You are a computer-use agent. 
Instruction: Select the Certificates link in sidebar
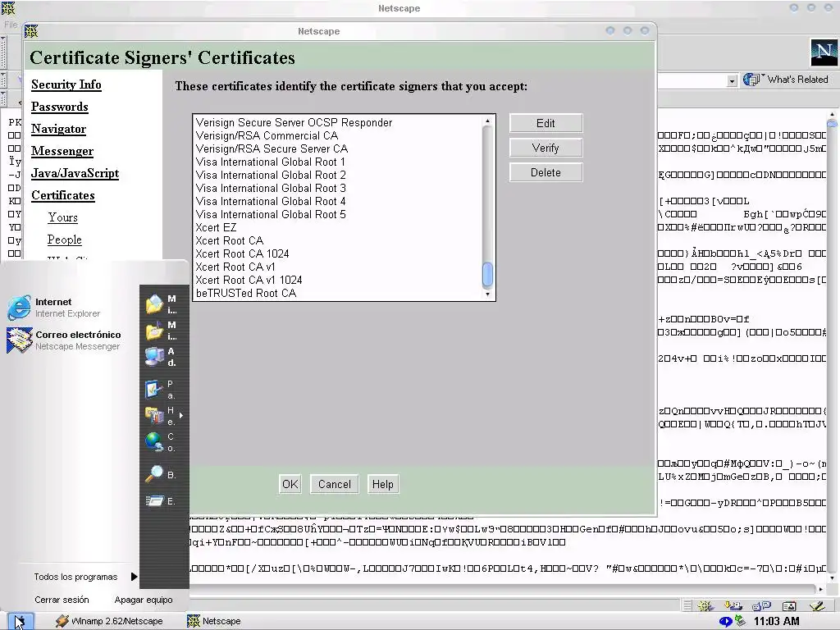click(x=62, y=195)
